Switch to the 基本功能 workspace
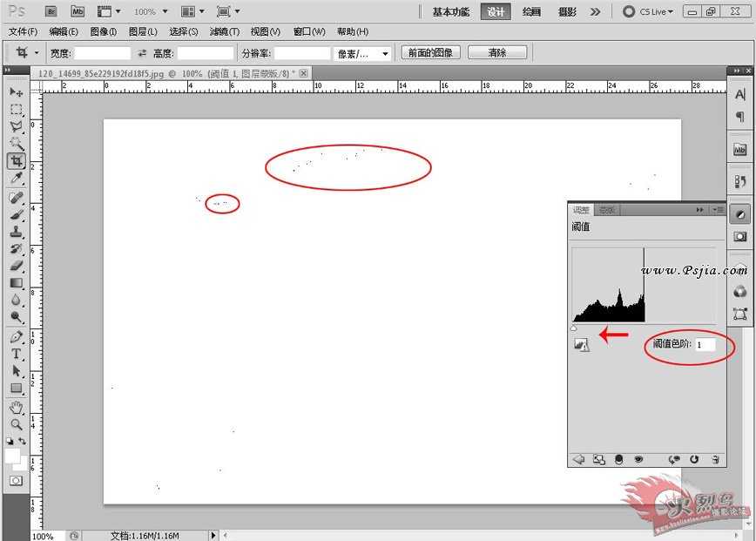Viewport: 756px width, 541px height. [x=451, y=12]
